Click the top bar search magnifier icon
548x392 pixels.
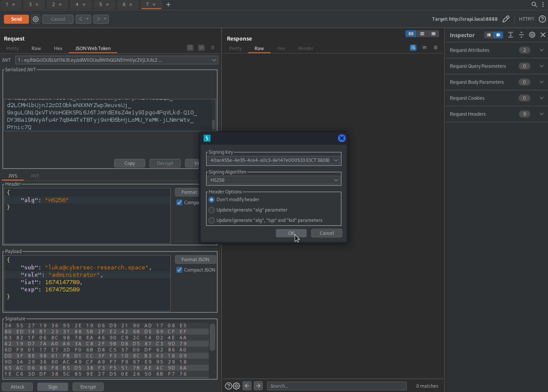(x=534, y=4)
